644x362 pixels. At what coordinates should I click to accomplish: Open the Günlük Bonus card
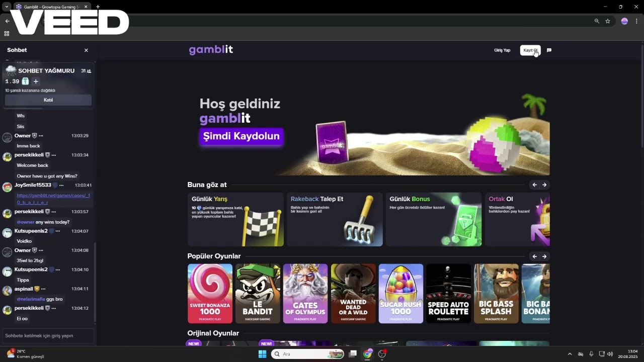point(434,219)
